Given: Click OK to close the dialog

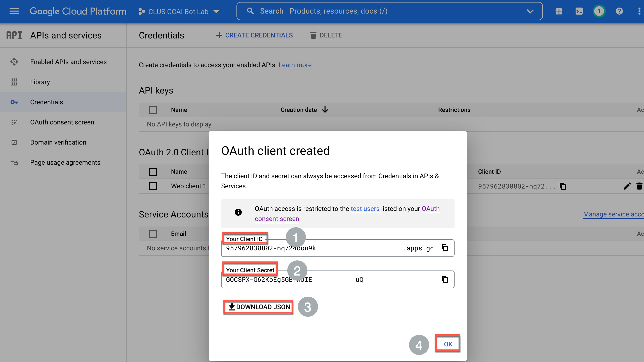Looking at the screenshot, I should point(448,344).
